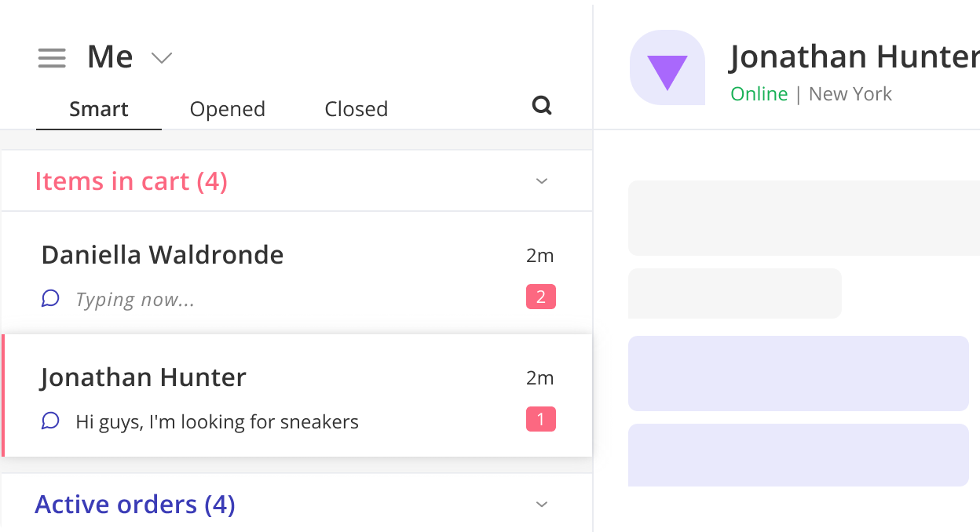Switch to the Smart tab
Image resolution: width=980 pixels, height=532 pixels.
99,109
